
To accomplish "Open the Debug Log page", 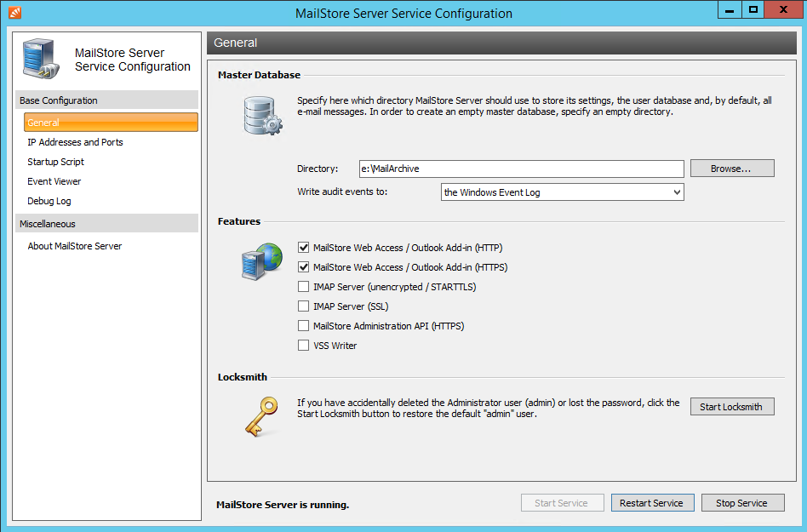I will [49, 201].
